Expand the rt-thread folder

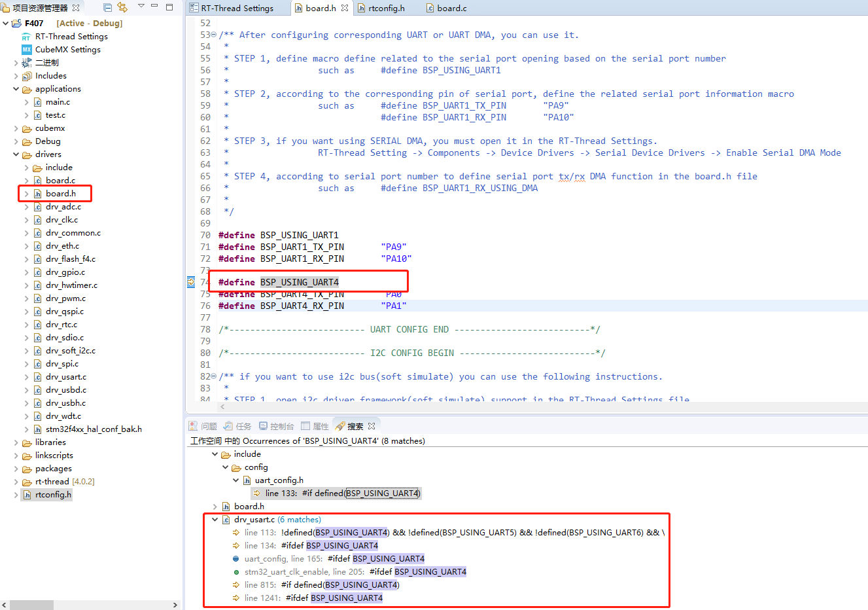pyautogui.click(x=16, y=482)
